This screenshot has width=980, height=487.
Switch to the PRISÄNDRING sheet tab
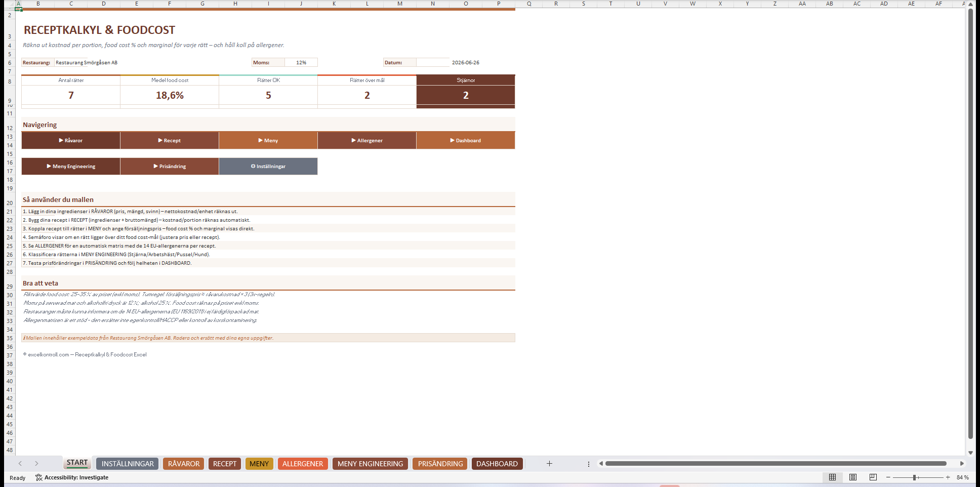(x=440, y=464)
